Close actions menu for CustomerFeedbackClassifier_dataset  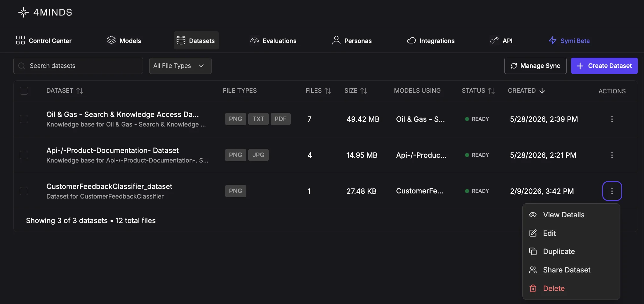click(612, 191)
